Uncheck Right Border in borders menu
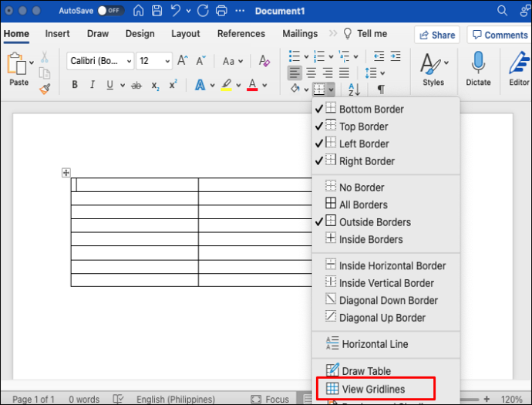Image resolution: width=532 pixels, height=405 pixels. click(386, 161)
